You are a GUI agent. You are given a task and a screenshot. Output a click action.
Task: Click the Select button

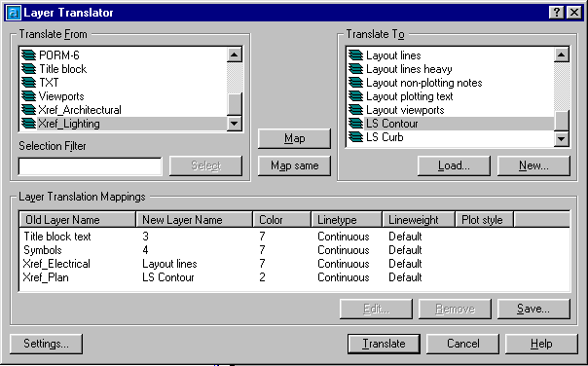[x=205, y=165]
